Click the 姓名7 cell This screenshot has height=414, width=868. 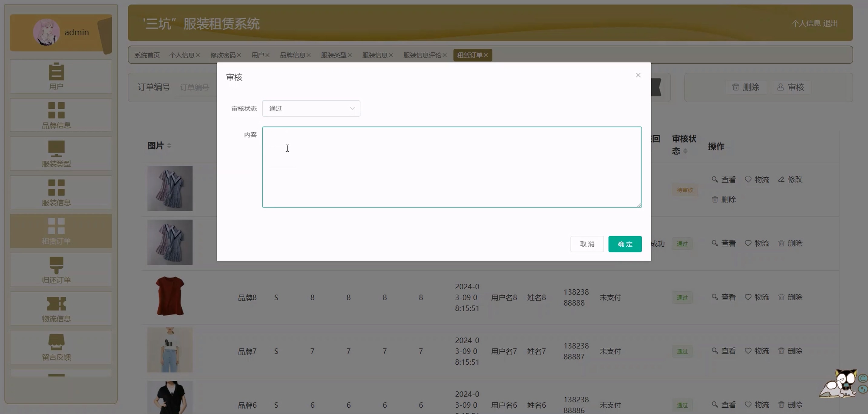536,351
